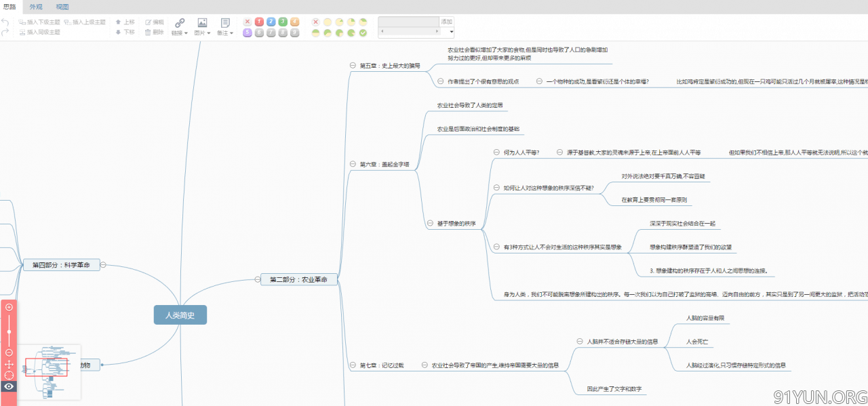868x406 pixels.
Task: Collapse the 基于想象的秩序 branch
Action: [430, 223]
